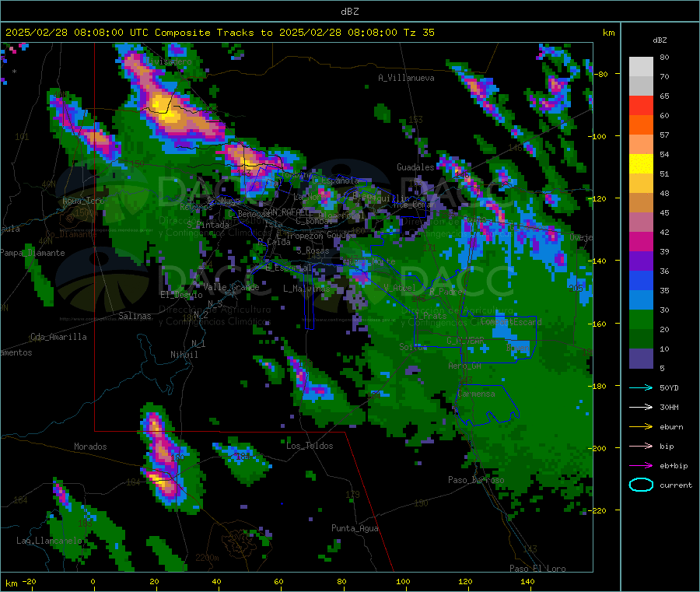
Task: Click the 'Aero_GA' place label
Action: tap(464, 366)
